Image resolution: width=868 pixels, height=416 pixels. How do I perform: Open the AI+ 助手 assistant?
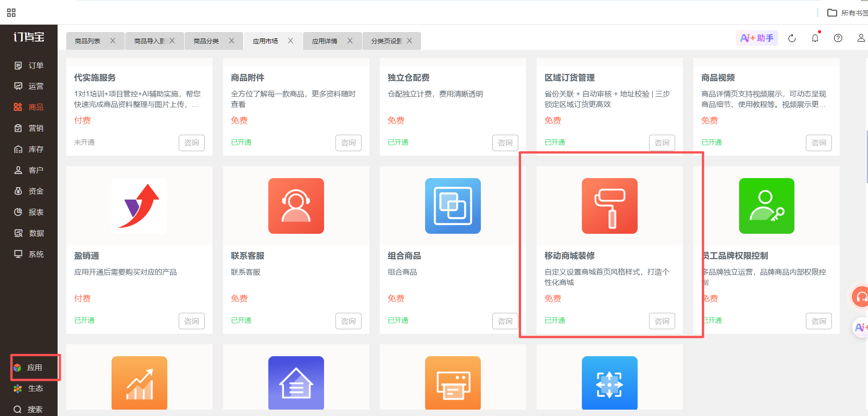coord(757,38)
